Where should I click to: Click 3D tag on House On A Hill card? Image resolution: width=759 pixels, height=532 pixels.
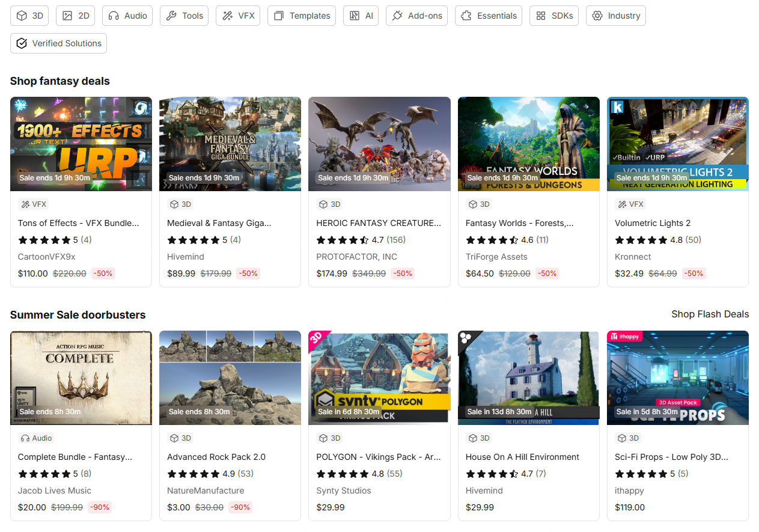479,438
